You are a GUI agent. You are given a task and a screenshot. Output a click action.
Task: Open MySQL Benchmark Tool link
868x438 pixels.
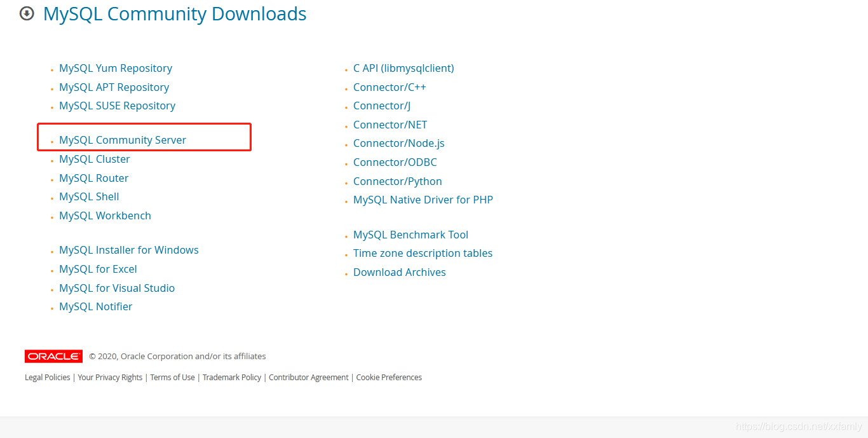tap(411, 235)
